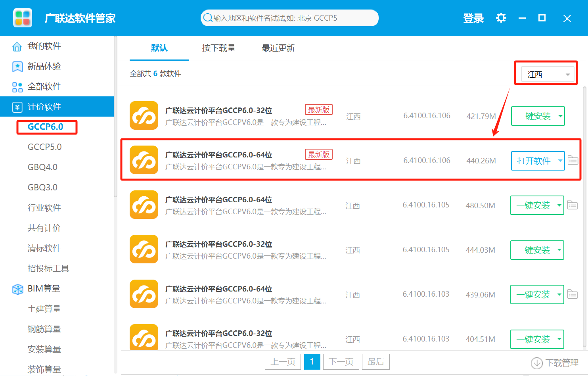Click app icon of GCCP6.0-64位 version 6.4100.16.103
Viewport: 588px width, 376px height.
tap(144, 294)
